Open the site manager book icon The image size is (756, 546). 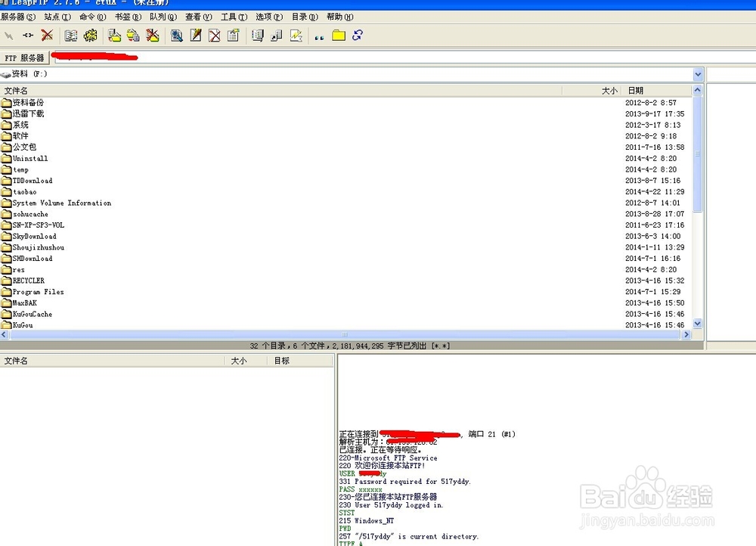coord(71,36)
